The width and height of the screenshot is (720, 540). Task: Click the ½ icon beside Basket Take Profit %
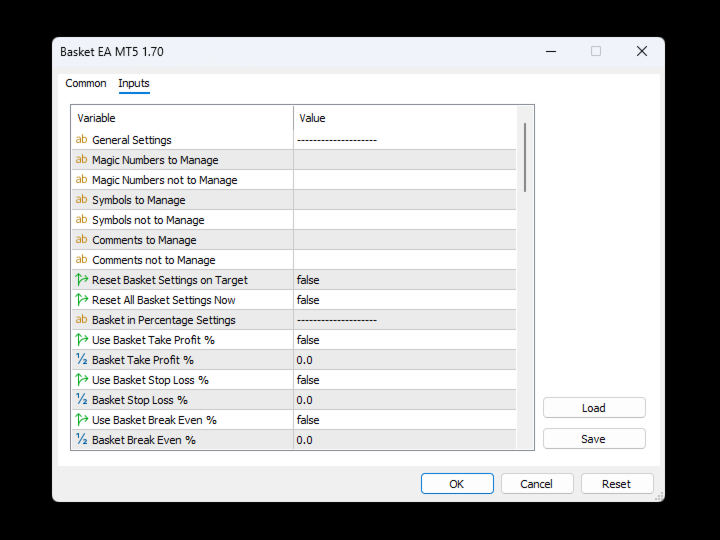(x=82, y=360)
